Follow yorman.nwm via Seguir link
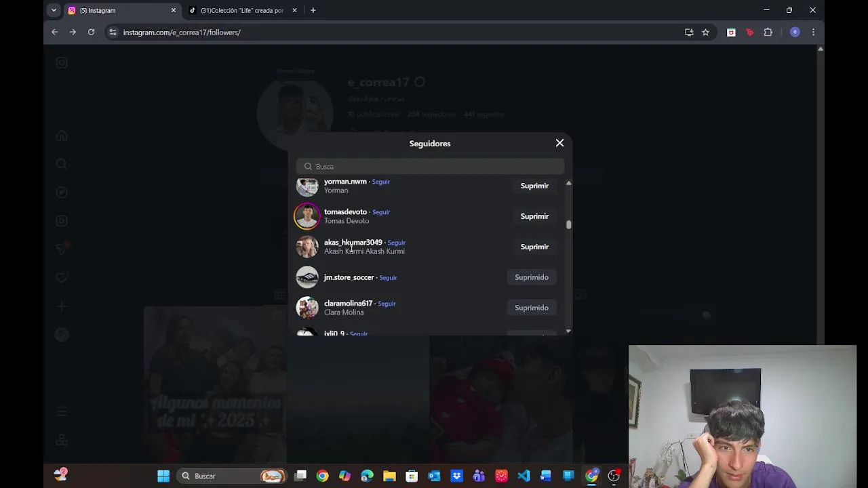Image resolution: width=868 pixels, height=488 pixels. tap(380, 182)
